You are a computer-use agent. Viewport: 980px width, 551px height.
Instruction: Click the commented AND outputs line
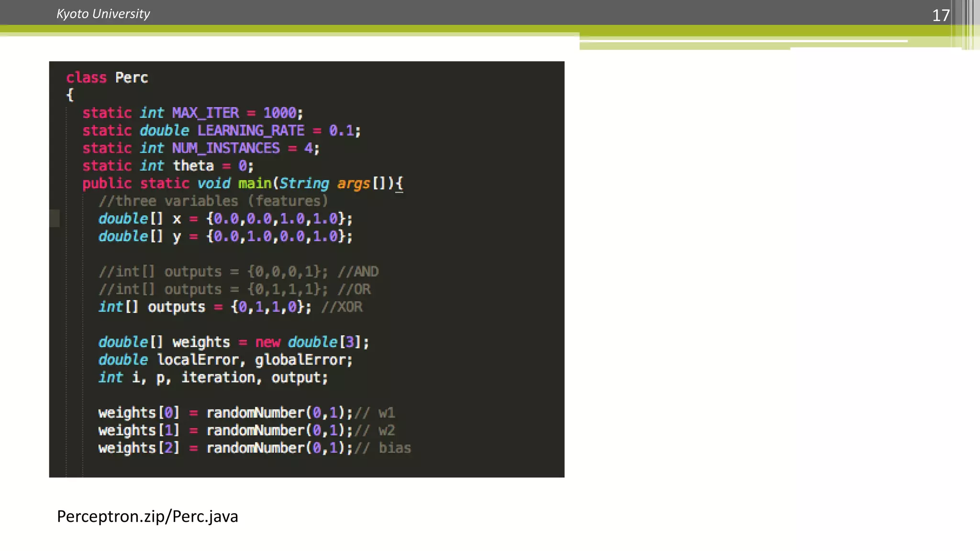(x=238, y=272)
